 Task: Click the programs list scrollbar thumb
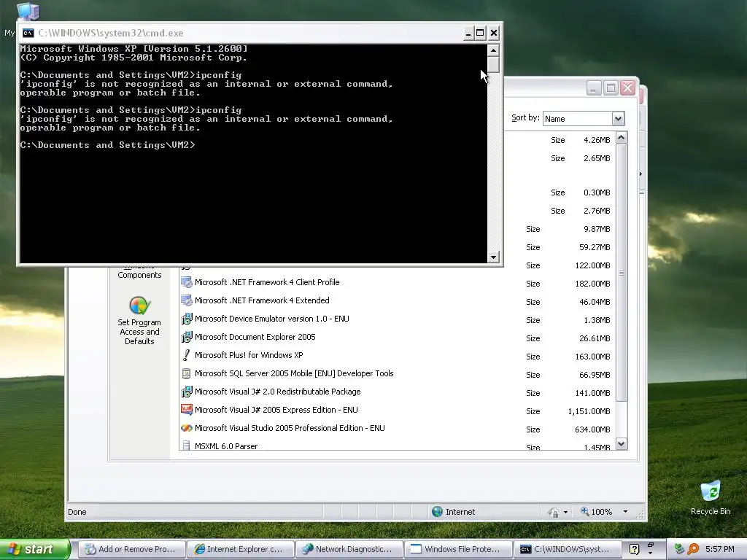(x=622, y=273)
